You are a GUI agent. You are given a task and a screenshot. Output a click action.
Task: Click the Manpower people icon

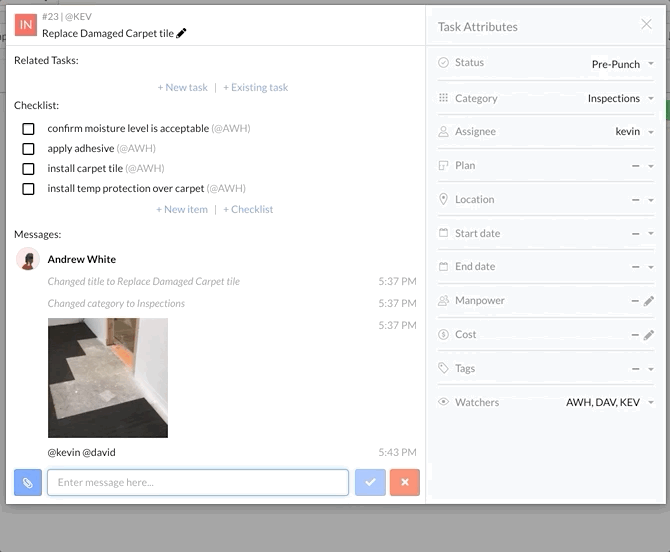pos(444,300)
